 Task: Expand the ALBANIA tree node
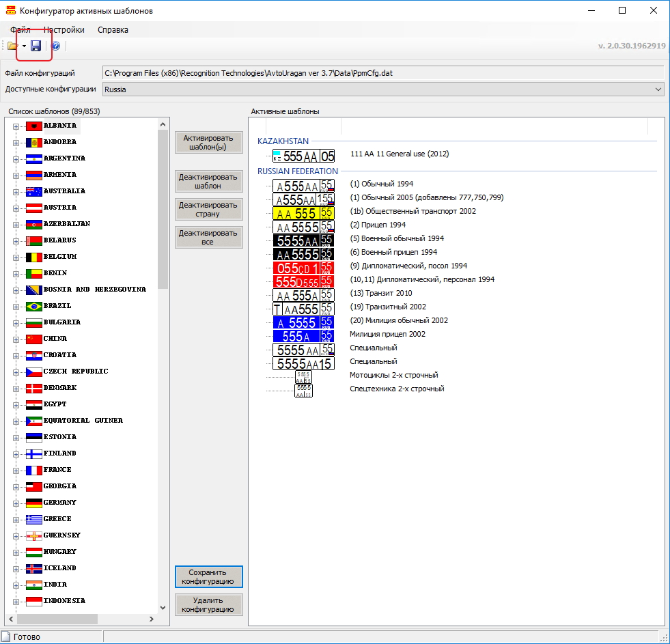click(16, 126)
